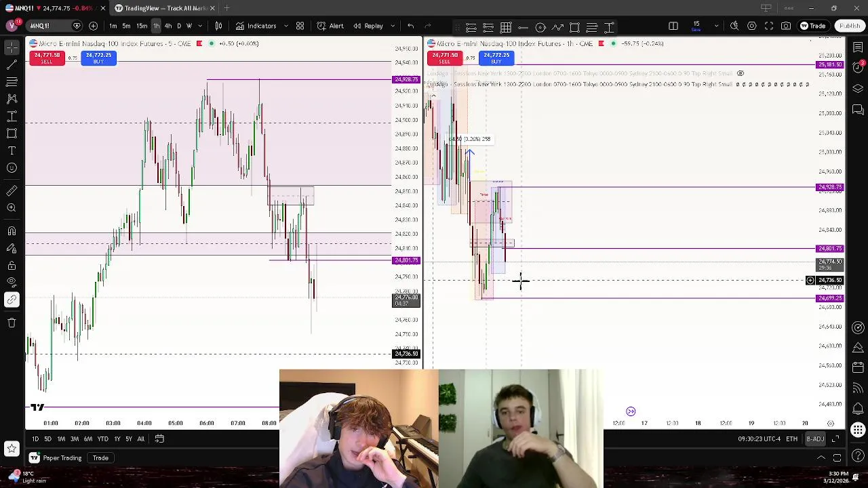Publish the chart idea
Screen dimensions: 868x488
849,26
